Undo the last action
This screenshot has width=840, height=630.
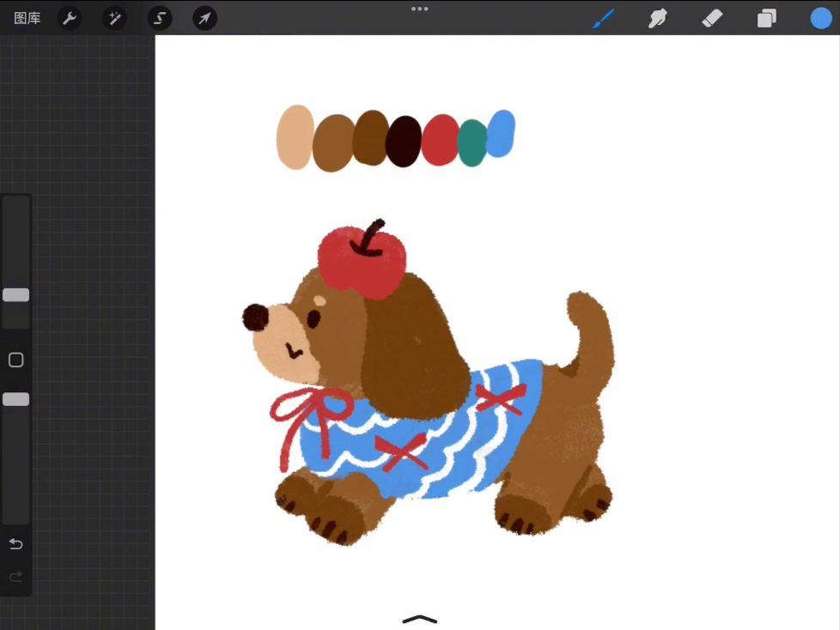click(16, 544)
